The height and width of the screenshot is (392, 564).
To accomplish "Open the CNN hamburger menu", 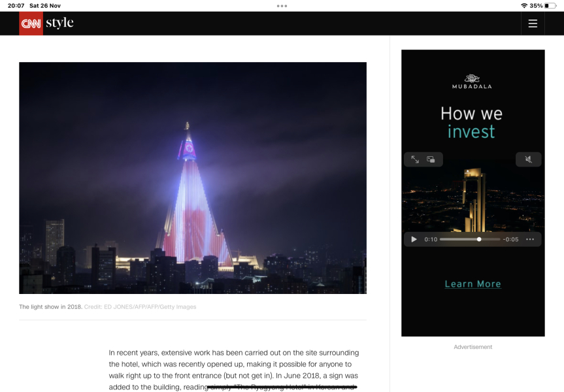I will [x=533, y=24].
